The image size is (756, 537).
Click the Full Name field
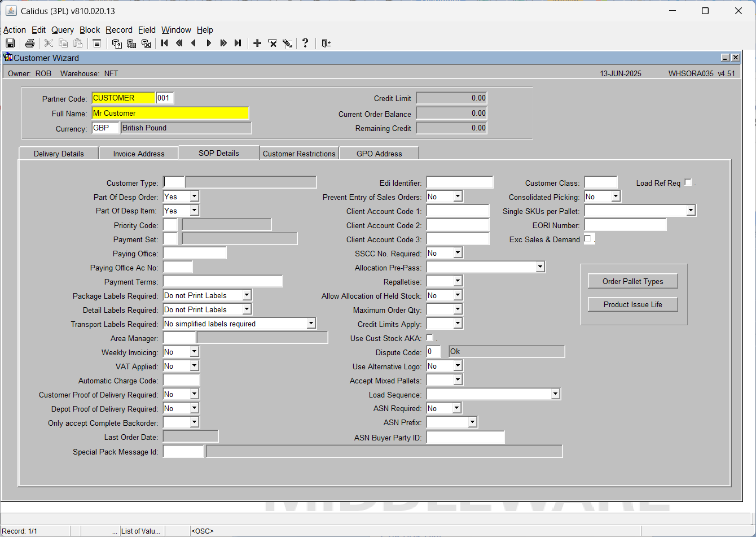tap(170, 113)
